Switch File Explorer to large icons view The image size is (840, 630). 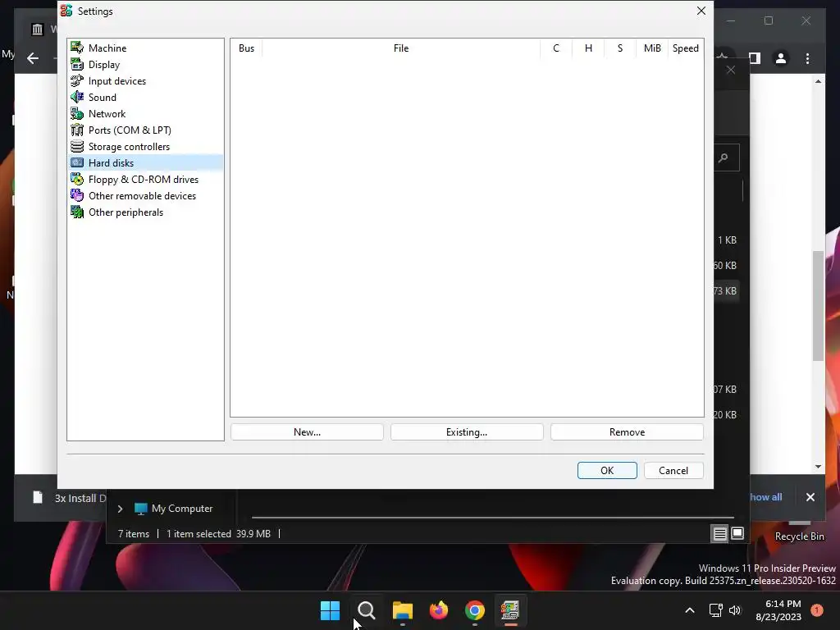coord(737,533)
